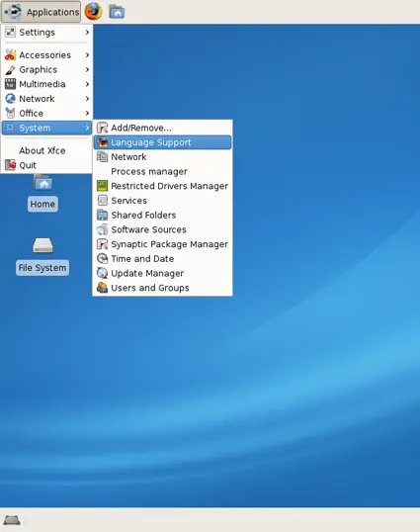This screenshot has height=532, width=420.
Task: Expand the Multimedia submenu arrow
Action: 87,84
